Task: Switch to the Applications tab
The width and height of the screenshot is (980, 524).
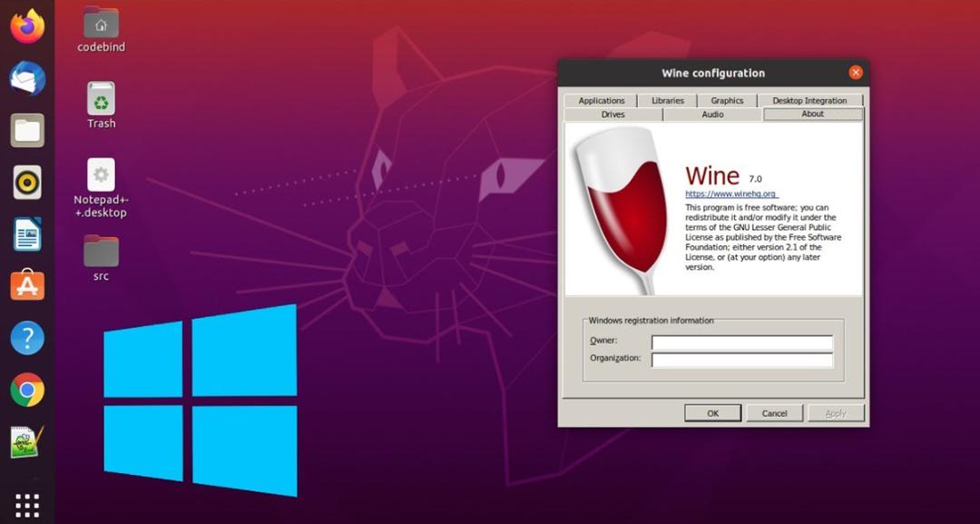Action: pos(601,101)
